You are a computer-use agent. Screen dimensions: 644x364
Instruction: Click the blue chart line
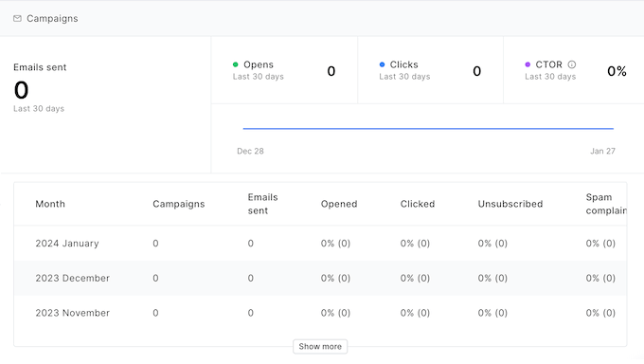pos(428,129)
